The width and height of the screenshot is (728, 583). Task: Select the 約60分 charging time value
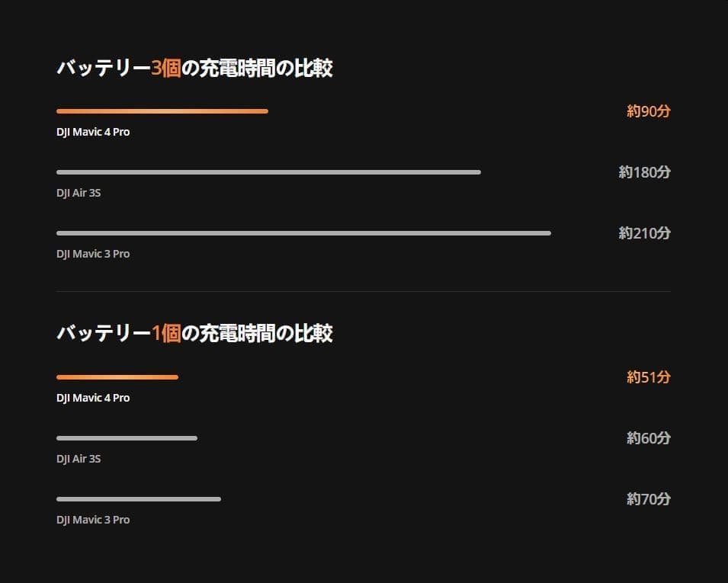pyautogui.click(x=648, y=438)
